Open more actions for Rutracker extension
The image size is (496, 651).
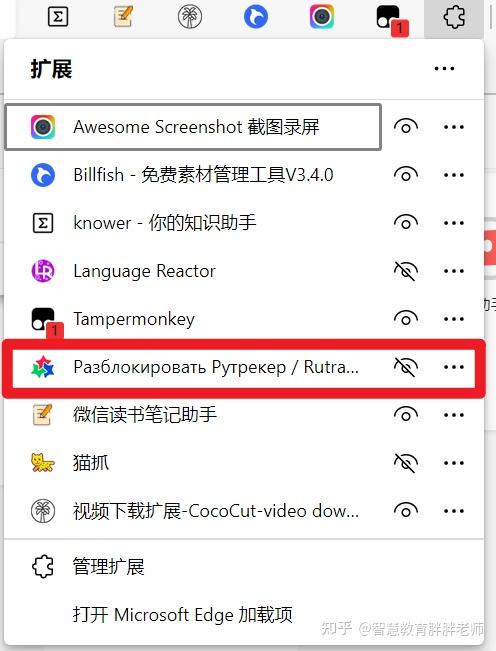tap(453, 367)
